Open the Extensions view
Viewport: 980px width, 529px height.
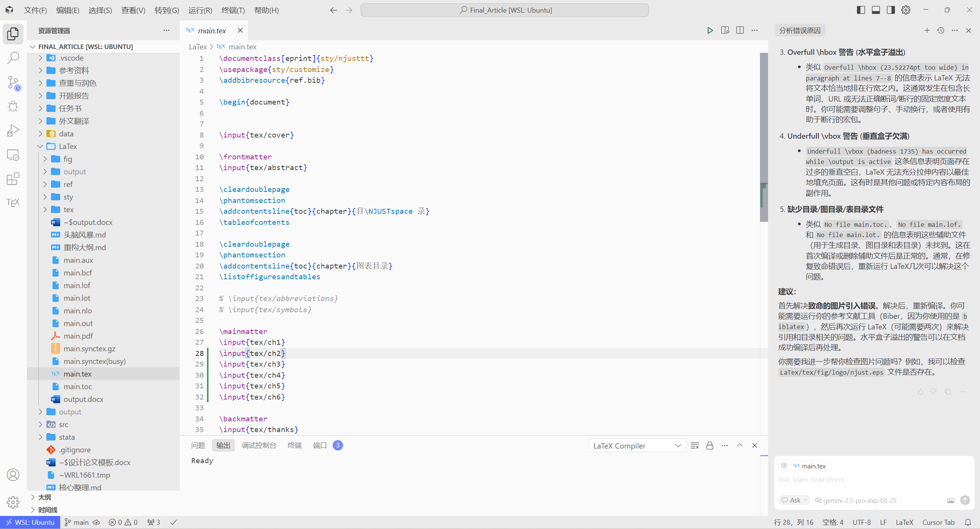coord(13,179)
